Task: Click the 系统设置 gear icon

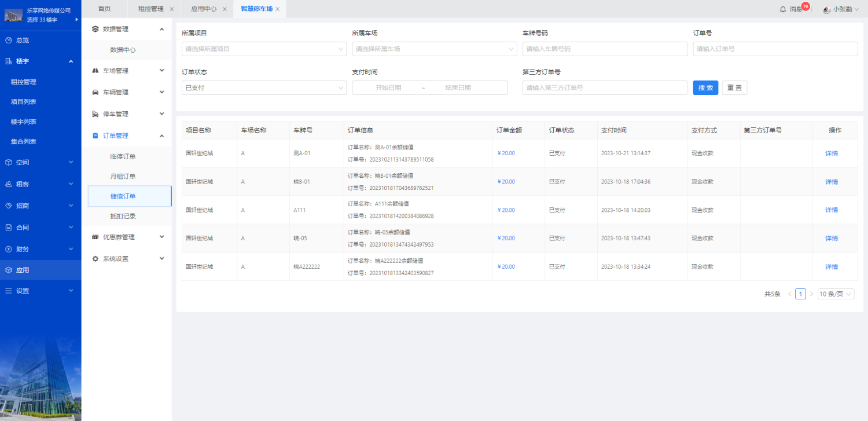Action: tap(95, 259)
